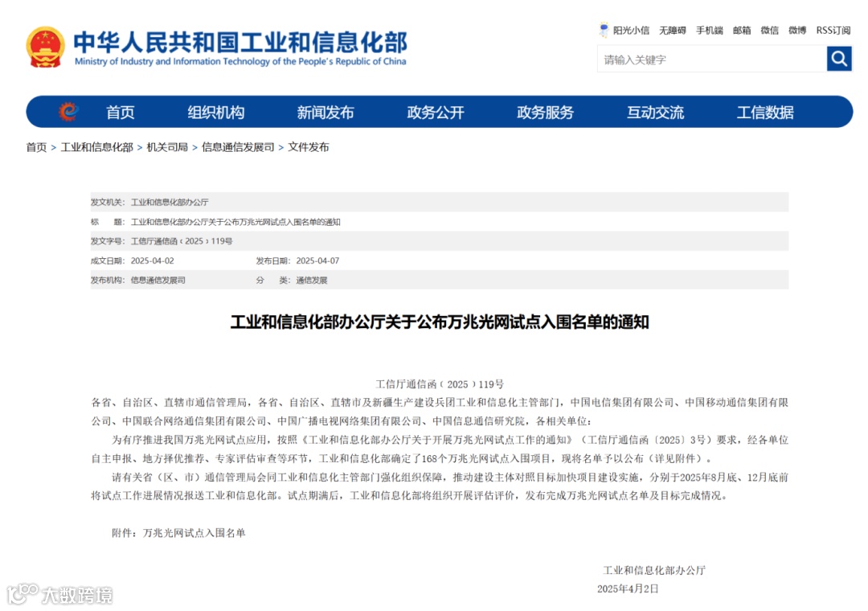
Task: Click the 附件：万兆光网试点入围名单 attachment line
Action: click(x=178, y=533)
